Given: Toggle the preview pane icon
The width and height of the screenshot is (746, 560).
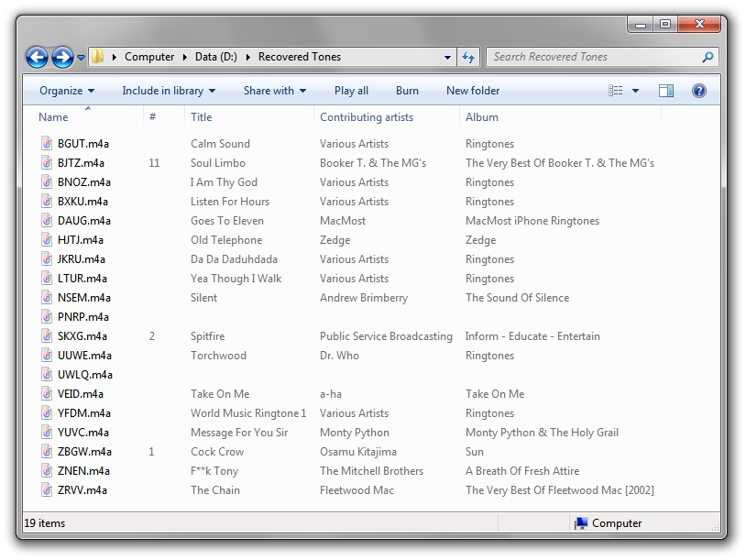Looking at the screenshot, I should click(666, 91).
